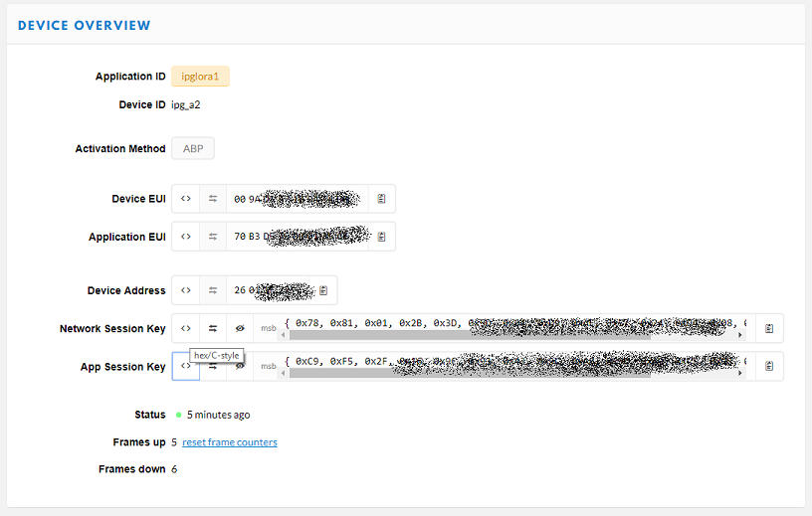Toggle hex format for Application EUI
The height and width of the screenshot is (516, 812).
pyautogui.click(x=186, y=237)
